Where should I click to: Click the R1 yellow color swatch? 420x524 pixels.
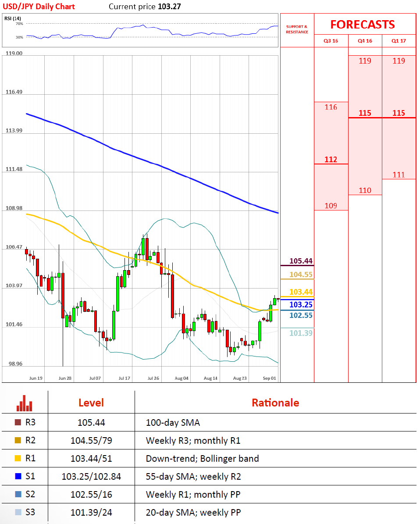pyautogui.click(x=18, y=458)
